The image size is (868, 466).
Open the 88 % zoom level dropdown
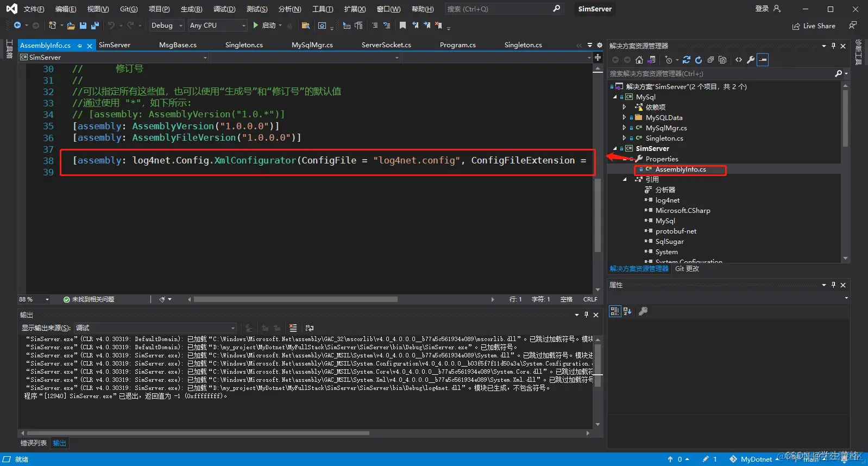pyautogui.click(x=34, y=299)
